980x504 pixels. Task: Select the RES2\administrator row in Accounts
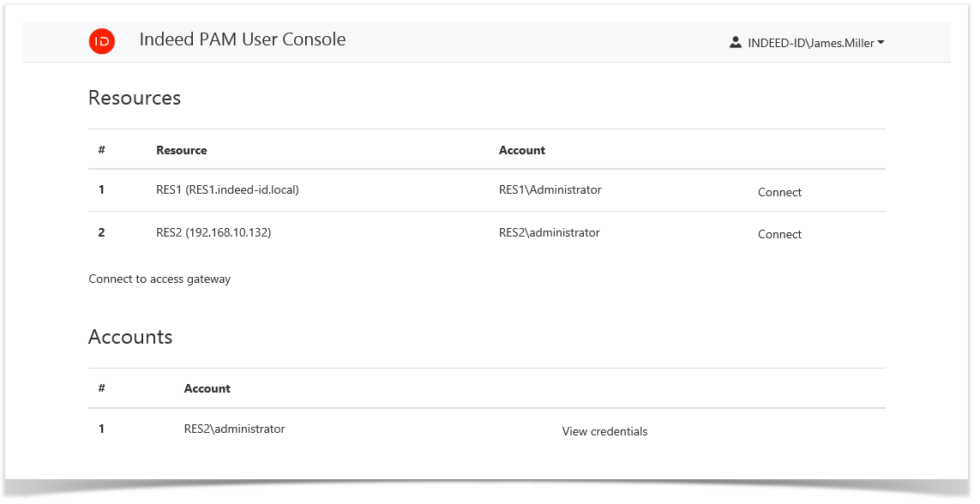[234, 429]
